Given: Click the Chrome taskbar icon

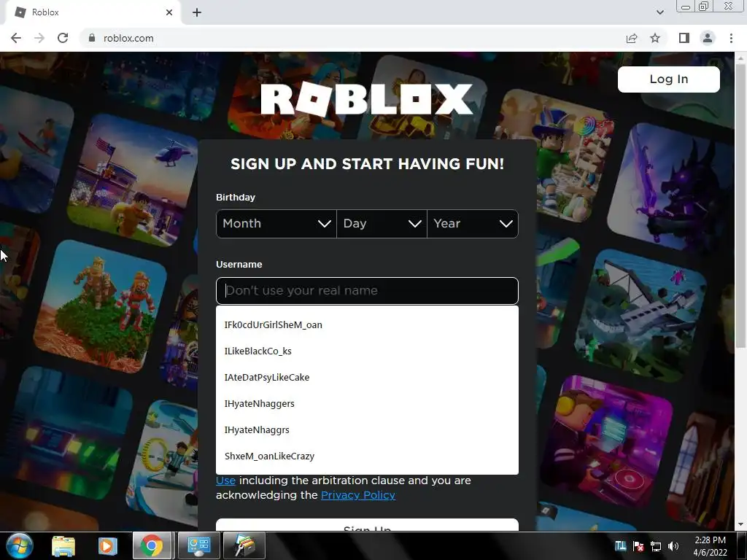Looking at the screenshot, I should [152, 545].
